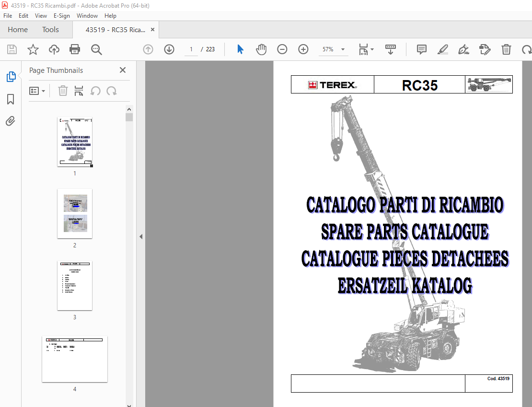Expand the page fit options arrow
This screenshot has width=532, height=407.
pos(372,49)
